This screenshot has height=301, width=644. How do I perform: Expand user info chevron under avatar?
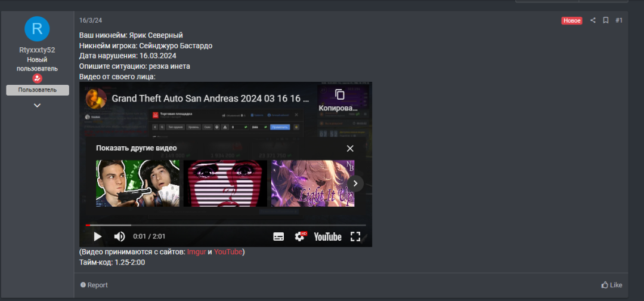[x=37, y=105]
